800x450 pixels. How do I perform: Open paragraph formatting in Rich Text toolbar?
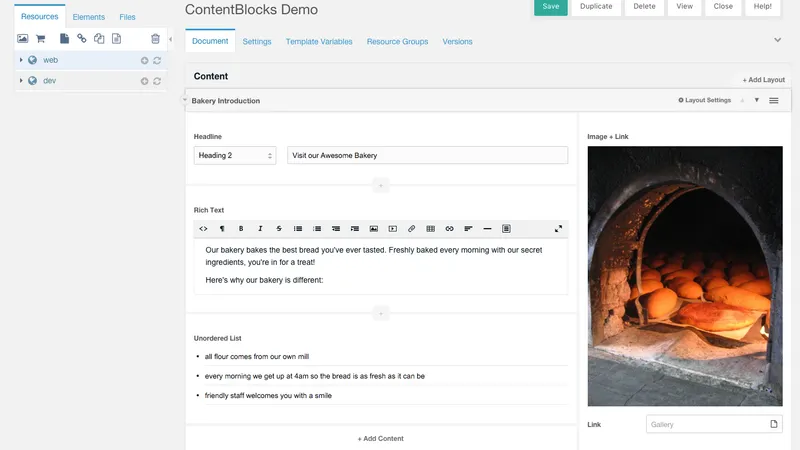click(x=222, y=229)
